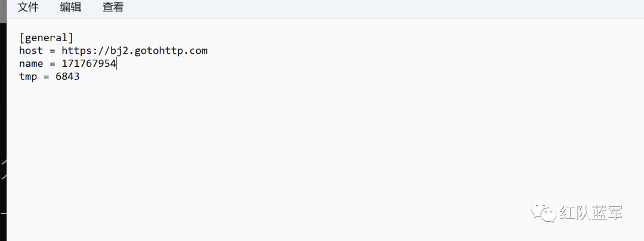
Task: Click the name key on the third line
Action: click(x=31, y=64)
